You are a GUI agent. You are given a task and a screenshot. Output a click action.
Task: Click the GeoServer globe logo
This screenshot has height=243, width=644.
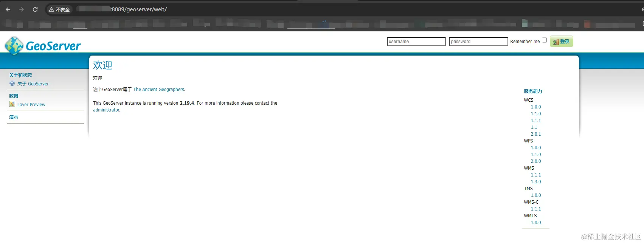pos(14,46)
